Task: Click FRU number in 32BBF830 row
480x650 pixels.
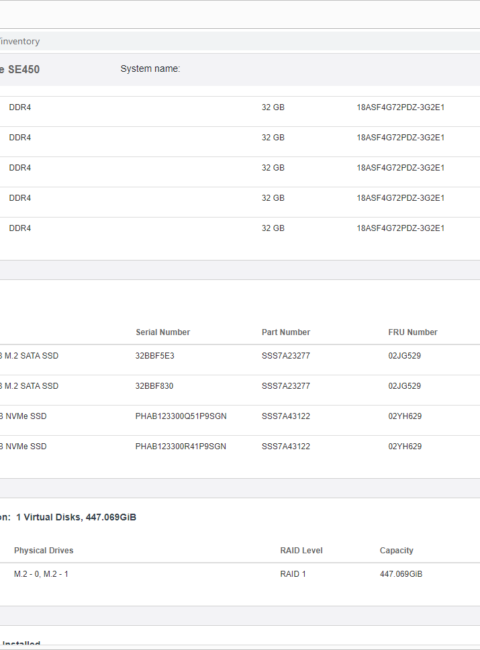Action: (x=405, y=386)
